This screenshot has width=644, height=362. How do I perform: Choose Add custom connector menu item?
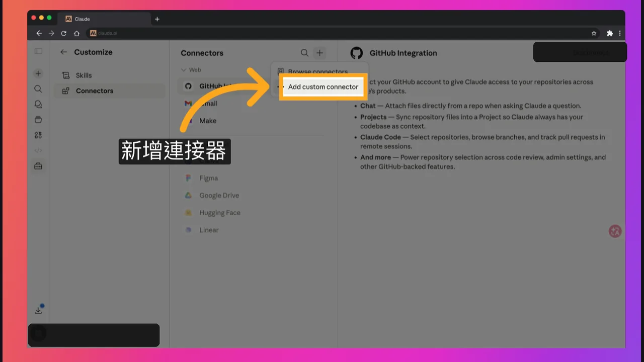coord(323,86)
